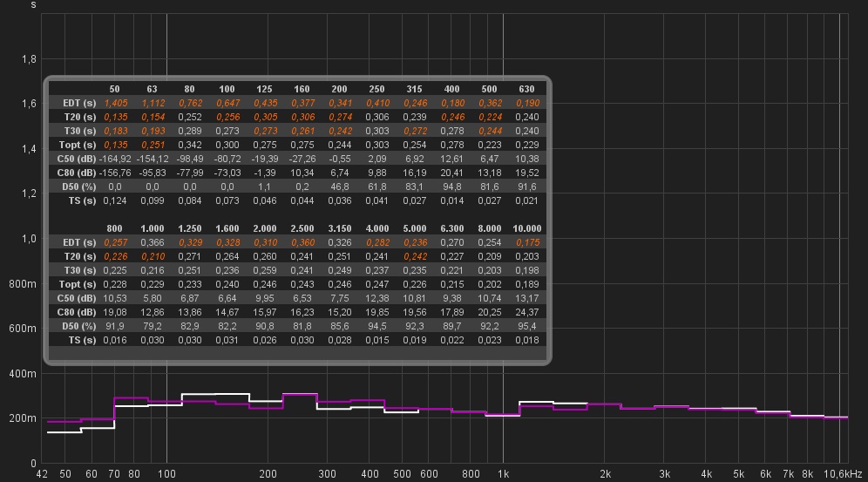Select the EDT value 0,175 at 10.000 Hz
The height and width of the screenshot is (482, 868).
(x=526, y=242)
